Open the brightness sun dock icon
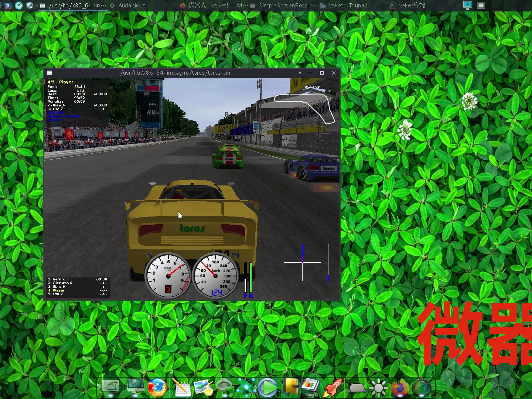The image size is (532, 399). (x=378, y=388)
